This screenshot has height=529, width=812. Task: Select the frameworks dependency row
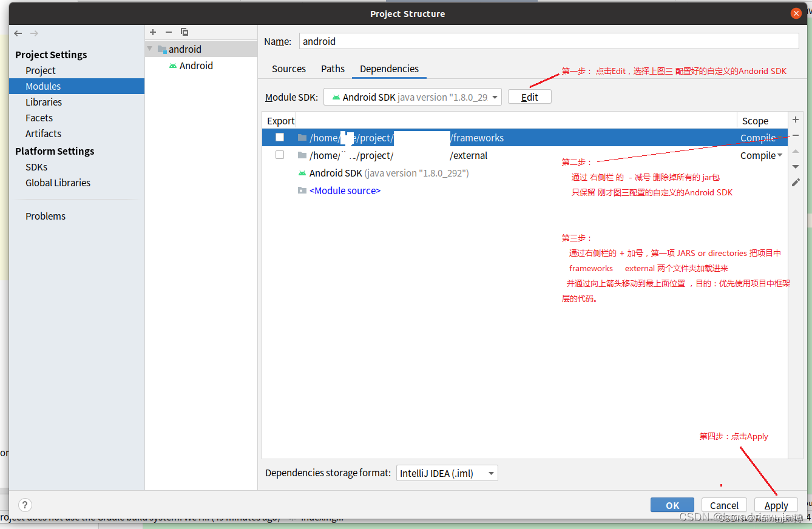tap(525, 138)
